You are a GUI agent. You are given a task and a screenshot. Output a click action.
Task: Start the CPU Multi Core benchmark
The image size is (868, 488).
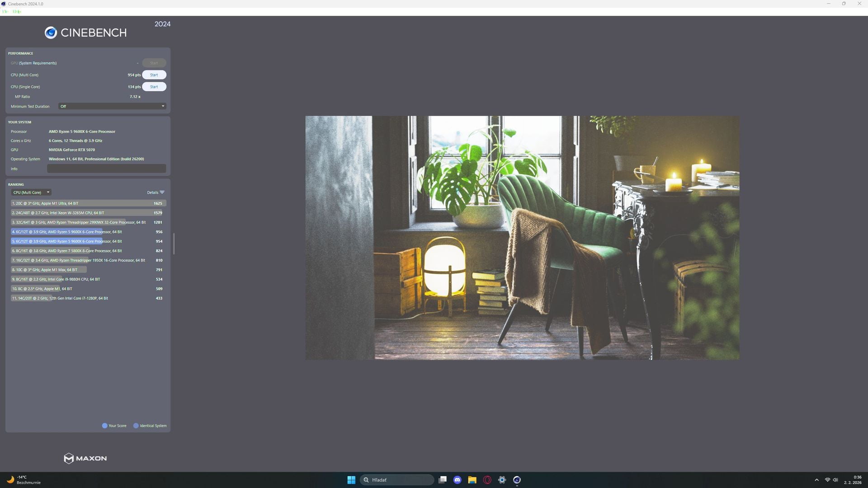coord(154,75)
